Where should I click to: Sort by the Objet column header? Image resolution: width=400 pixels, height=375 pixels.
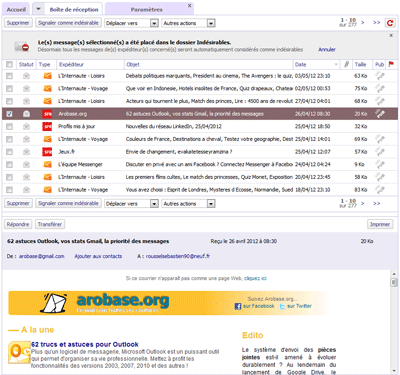(x=133, y=64)
